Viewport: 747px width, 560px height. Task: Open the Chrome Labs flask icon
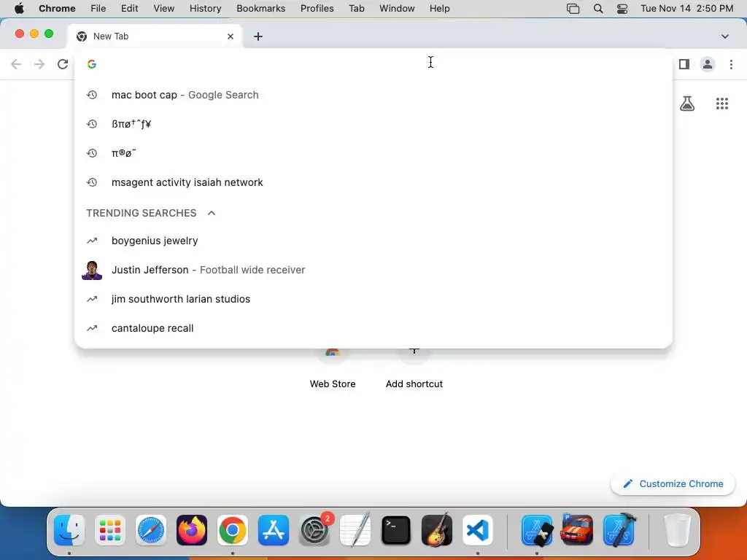pos(687,104)
